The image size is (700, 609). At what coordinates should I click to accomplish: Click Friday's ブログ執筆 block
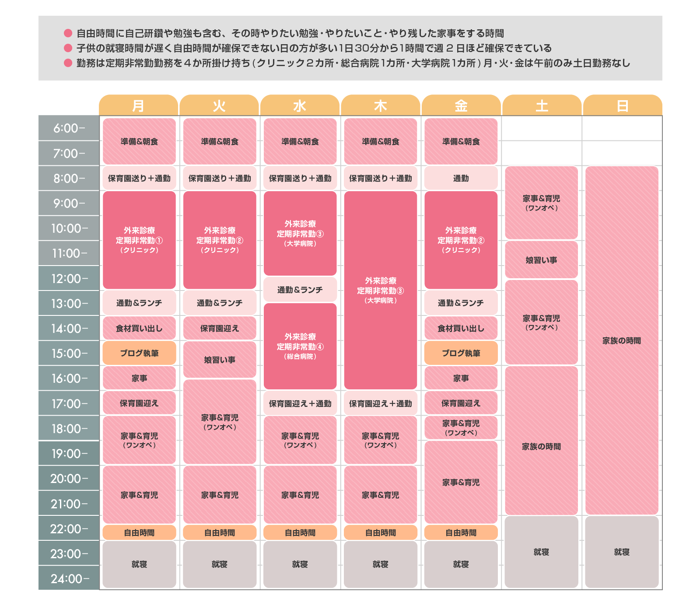pyautogui.click(x=461, y=353)
